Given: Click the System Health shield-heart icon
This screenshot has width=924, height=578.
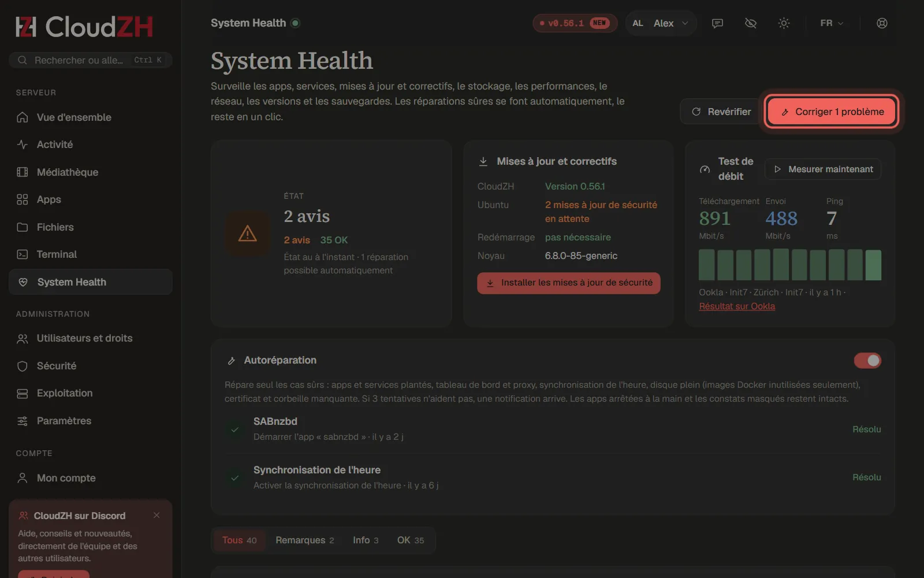Looking at the screenshot, I should pyautogui.click(x=23, y=282).
